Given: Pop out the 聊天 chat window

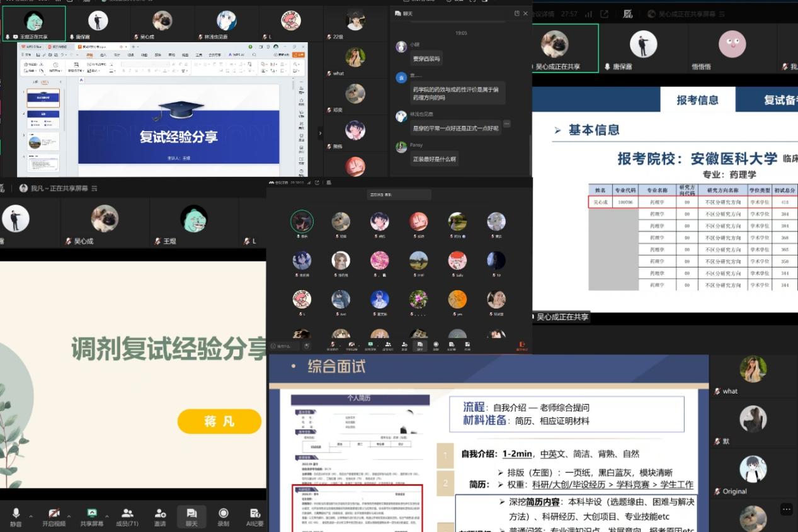Looking at the screenshot, I should pyautogui.click(x=516, y=13).
